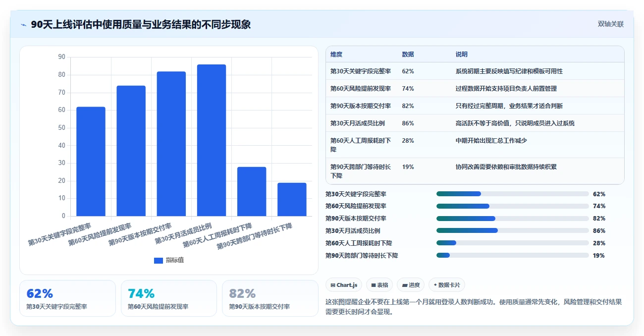
Task: Click progress bar for 第90天跨部门等待时长下降
Action: [512, 256]
